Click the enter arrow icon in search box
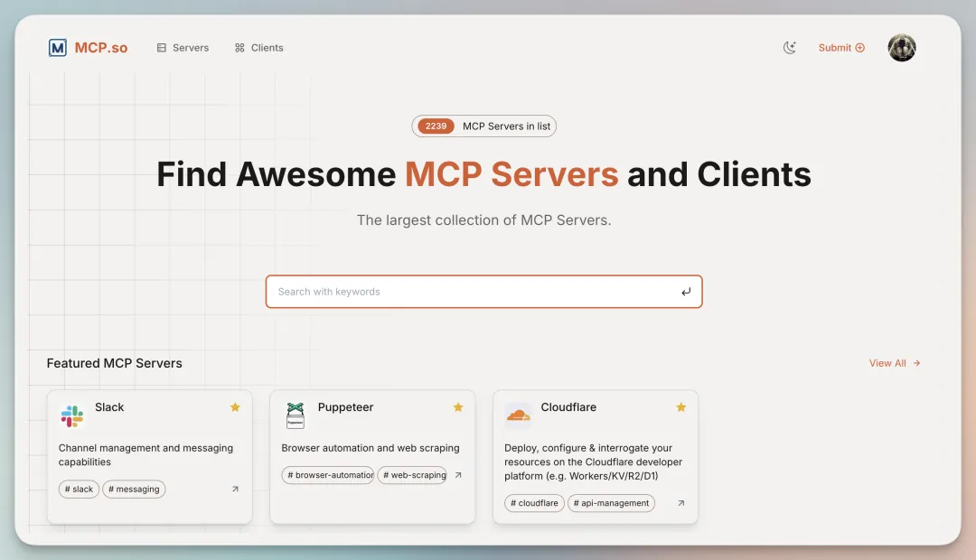976x560 pixels. (686, 292)
